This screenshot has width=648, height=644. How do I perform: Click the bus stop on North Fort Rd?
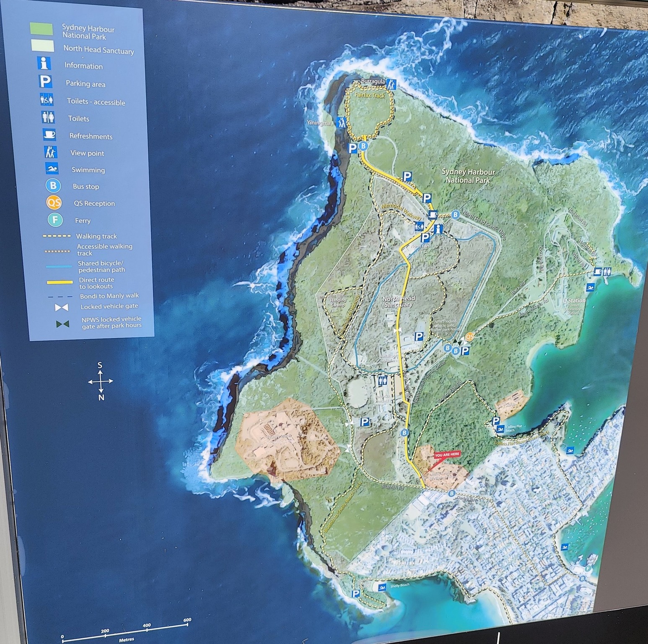tap(404, 433)
